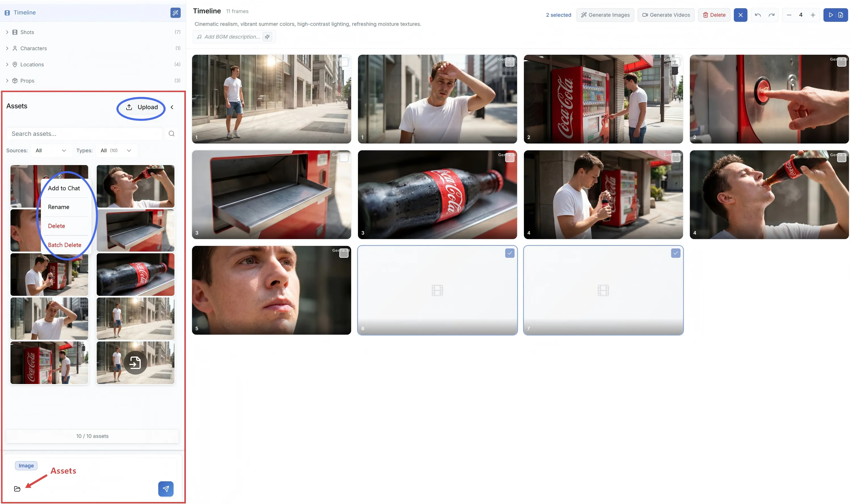The image size is (851, 504).
Task: Click the Upload assets button
Action: click(x=142, y=107)
